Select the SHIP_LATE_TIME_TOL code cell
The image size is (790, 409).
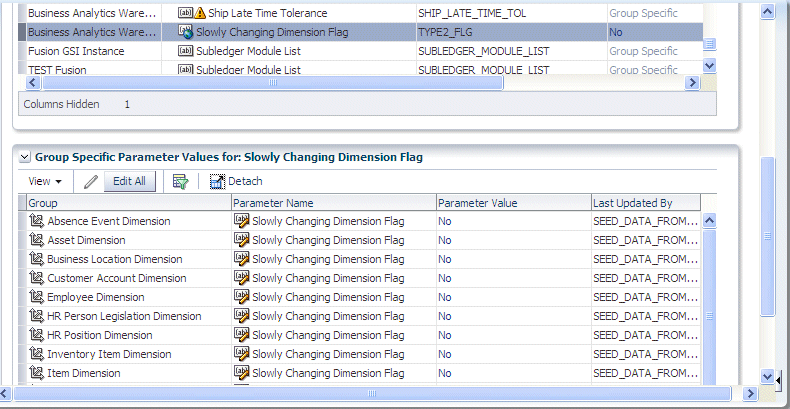[512, 13]
